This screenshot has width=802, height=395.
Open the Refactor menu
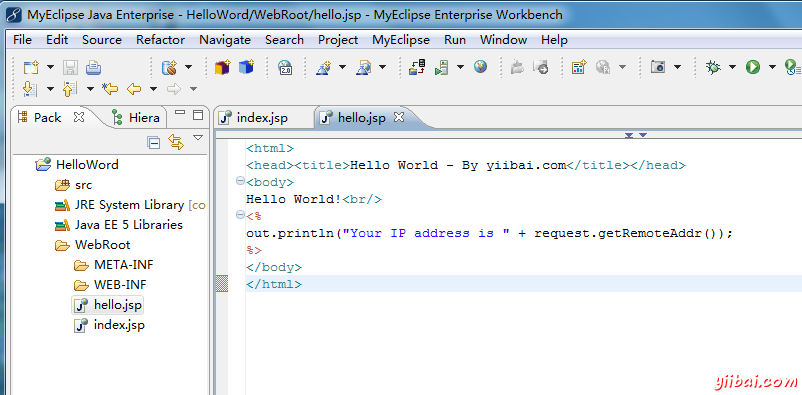pyautogui.click(x=161, y=40)
